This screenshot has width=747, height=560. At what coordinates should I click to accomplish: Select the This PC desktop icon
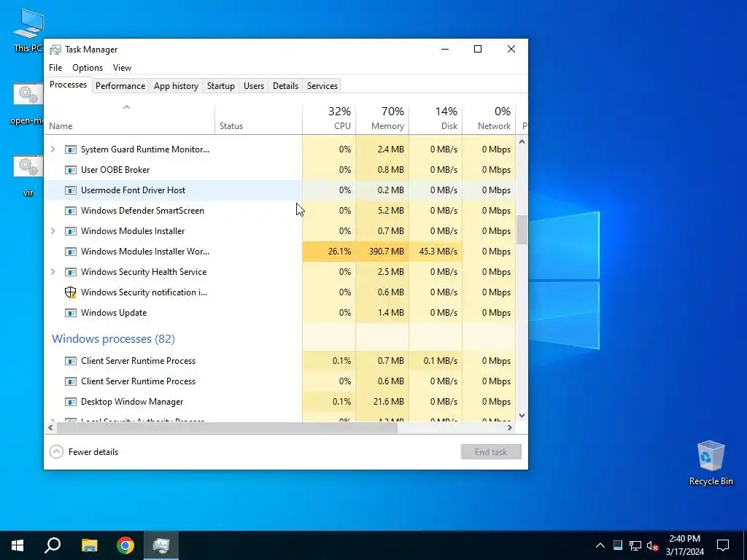pyautogui.click(x=28, y=31)
